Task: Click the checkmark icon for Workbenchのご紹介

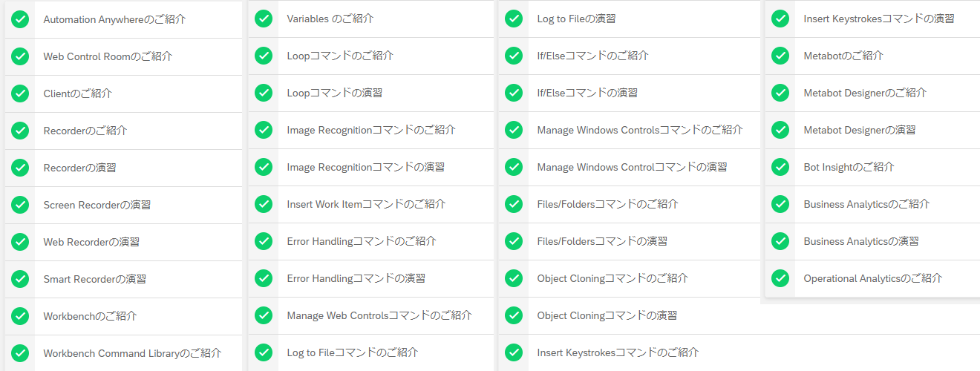Action: pos(20,316)
